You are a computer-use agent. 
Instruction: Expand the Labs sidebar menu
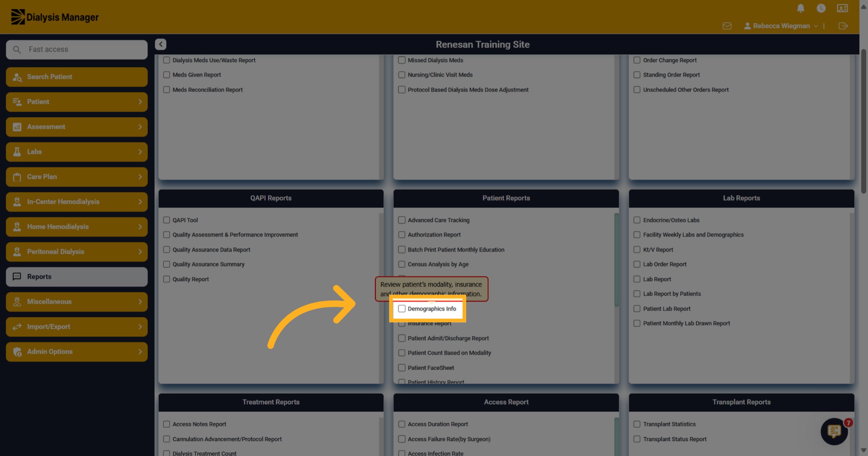point(77,152)
